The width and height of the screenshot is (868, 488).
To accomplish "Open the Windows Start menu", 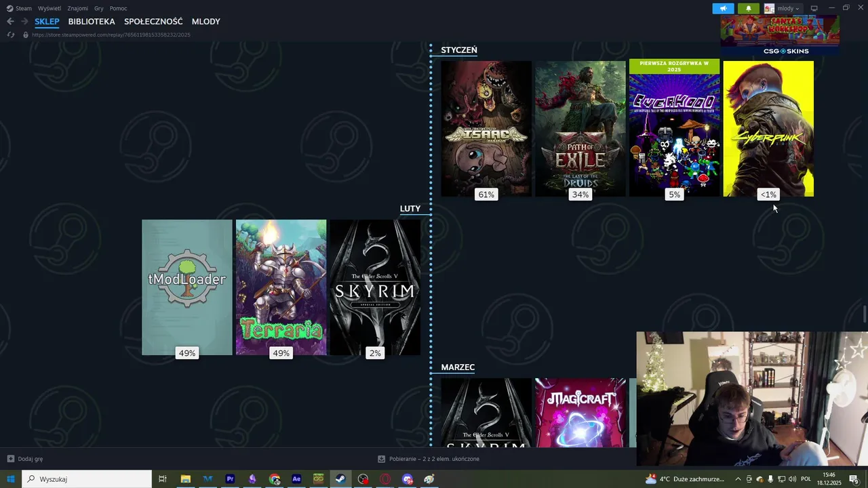I will tap(11, 479).
